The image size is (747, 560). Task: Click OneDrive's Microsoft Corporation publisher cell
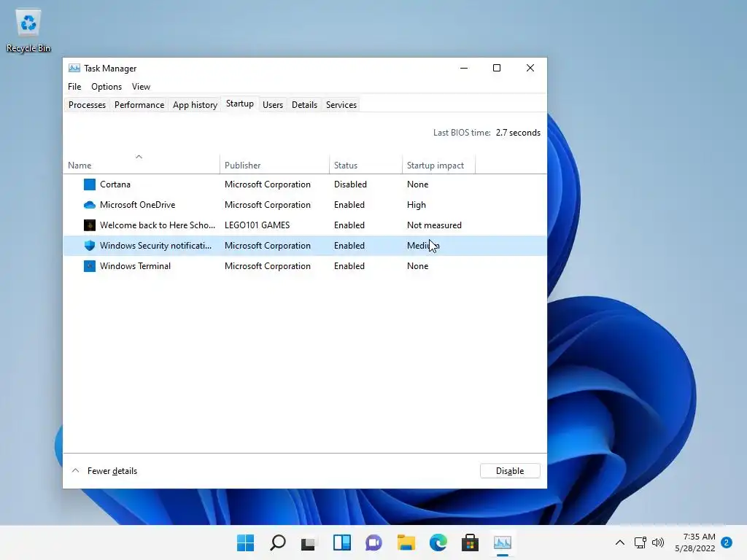pyautogui.click(x=268, y=205)
